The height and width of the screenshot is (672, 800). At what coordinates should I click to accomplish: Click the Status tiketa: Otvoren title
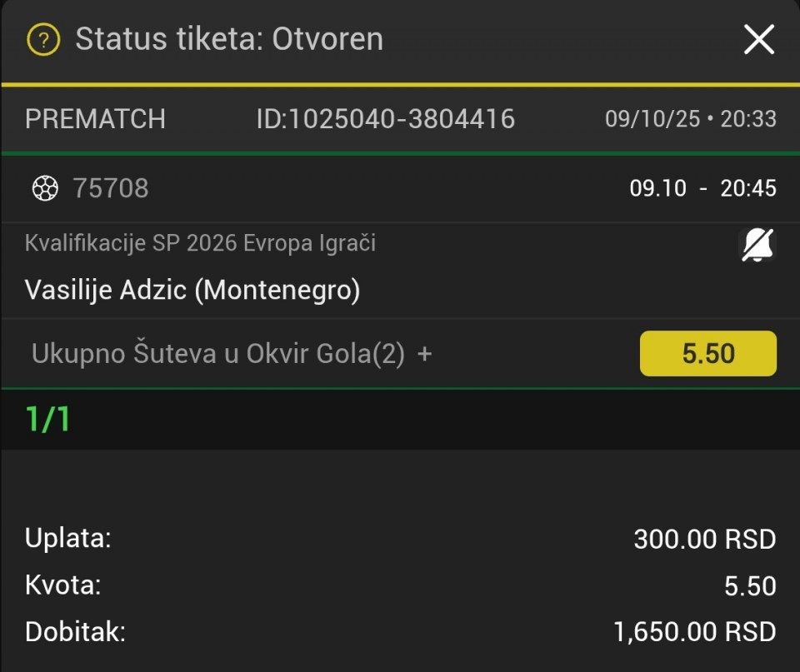coord(229,39)
